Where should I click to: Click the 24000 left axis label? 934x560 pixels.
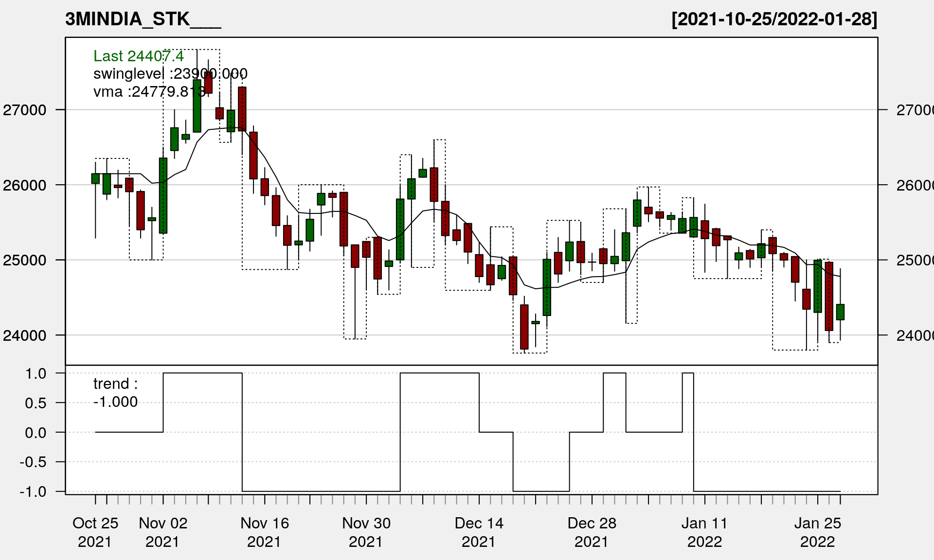click(x=25, y=335)
